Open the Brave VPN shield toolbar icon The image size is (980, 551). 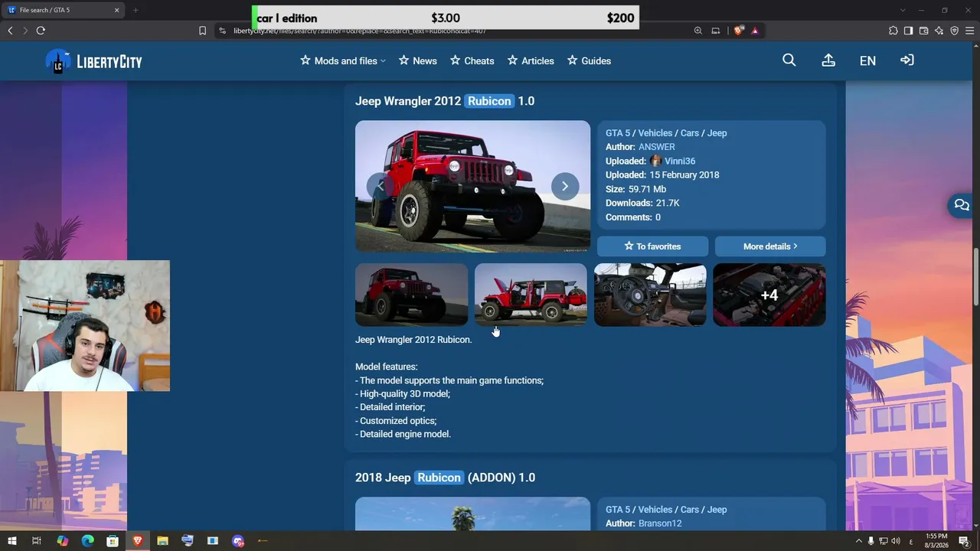[954, 31]
